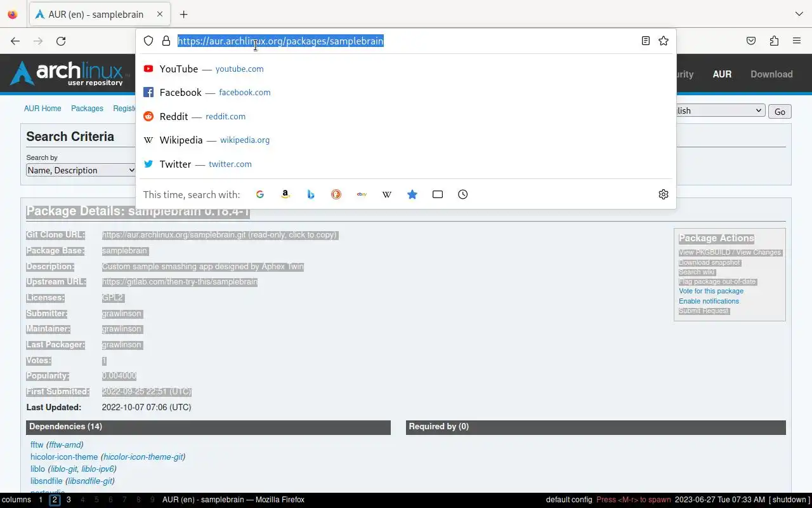Click Download snapshot link
This screenshot has height=508, width=812.
[x=709, y=262]
